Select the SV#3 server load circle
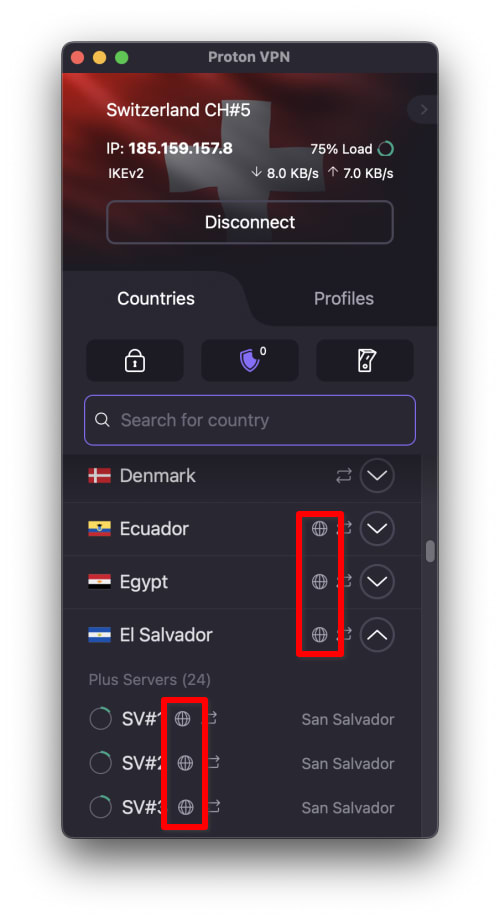The height and width of the screenshot is (920, 500). click(100, 807)
